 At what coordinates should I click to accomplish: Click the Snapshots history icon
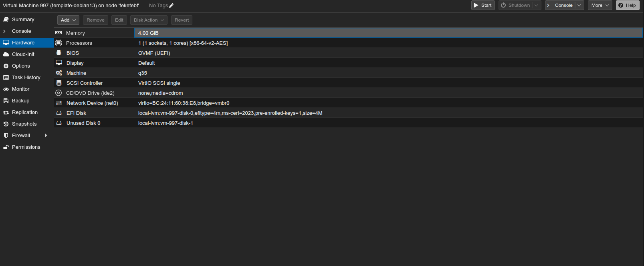pos(6,124)
